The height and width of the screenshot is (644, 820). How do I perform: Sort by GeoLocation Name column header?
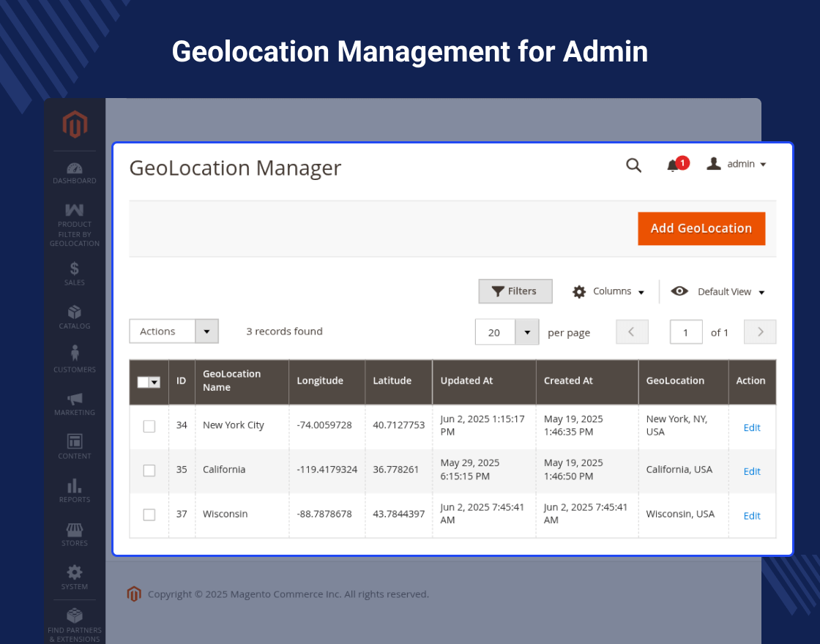(242, 381)
